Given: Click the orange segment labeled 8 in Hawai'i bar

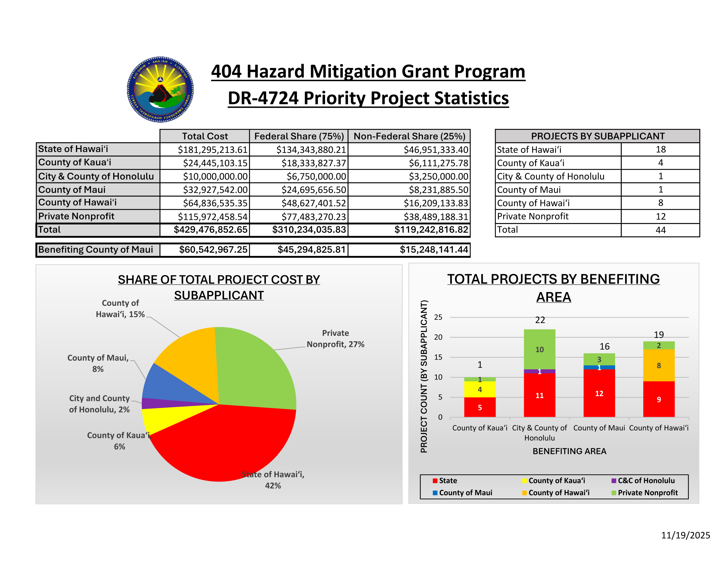Looking at the screenshot, I should click(659, 365).
